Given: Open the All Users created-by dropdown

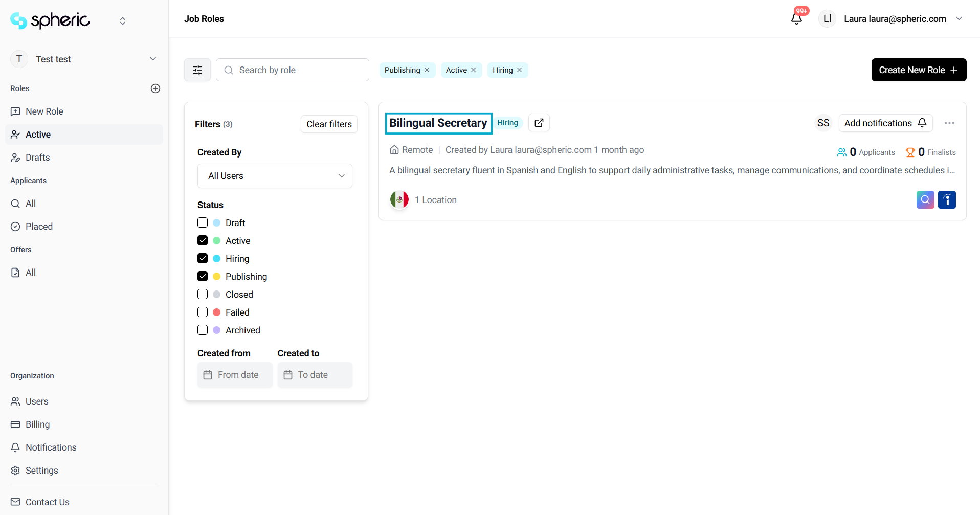Looking at the screenshot, I should click(275, 176).
